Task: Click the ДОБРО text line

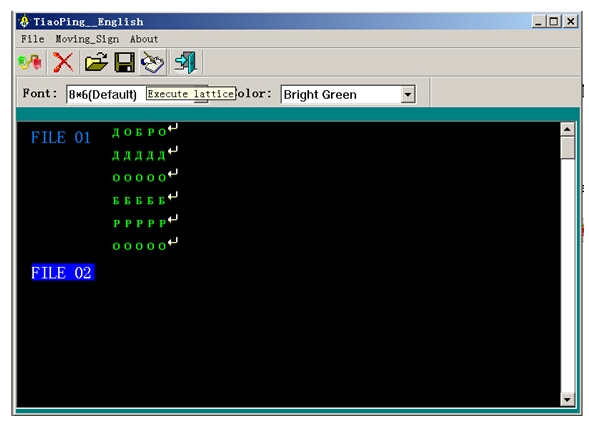Action: coord(139,132)
